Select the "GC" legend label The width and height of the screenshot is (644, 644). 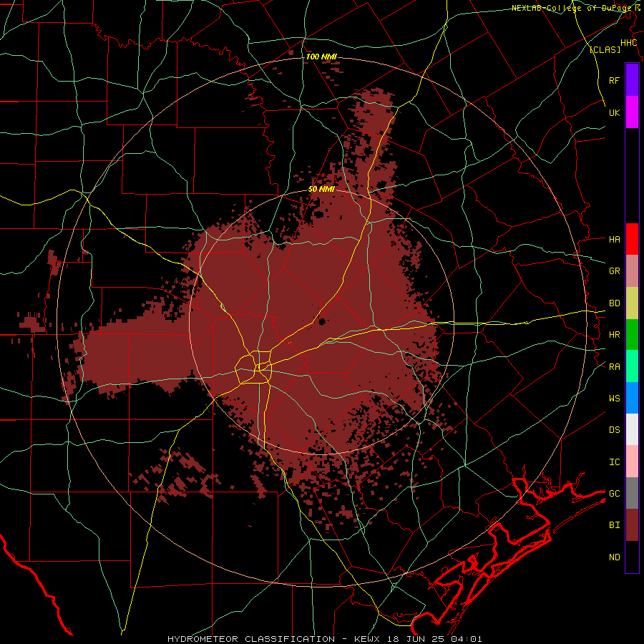click(614, 494)
